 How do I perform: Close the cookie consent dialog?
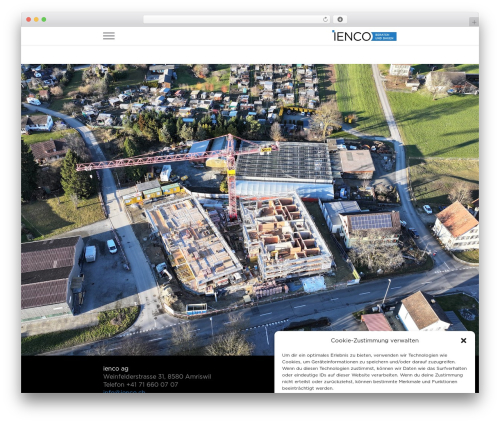[463, 340]
